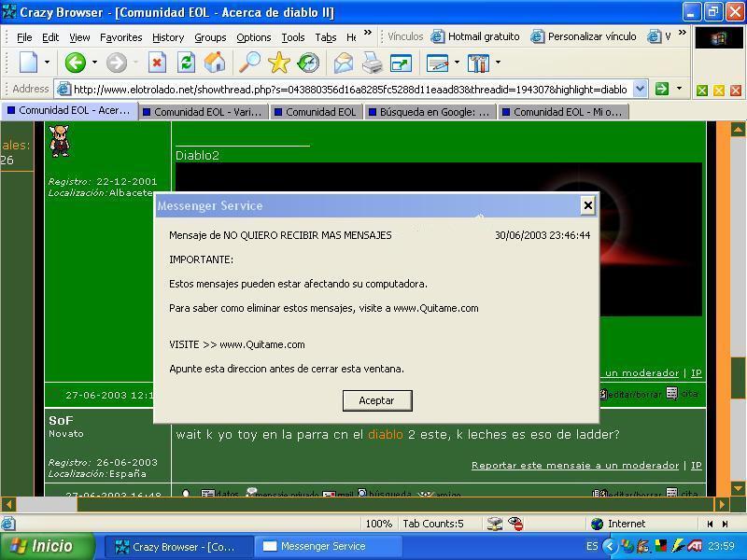747x560 pixels.
Task: Close the Messenger Service dialog
Action: tap(587, 205)
